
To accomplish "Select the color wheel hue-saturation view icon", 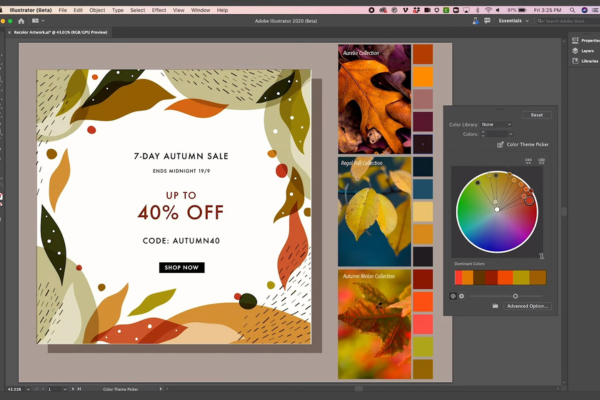I will tap(453, 296).
